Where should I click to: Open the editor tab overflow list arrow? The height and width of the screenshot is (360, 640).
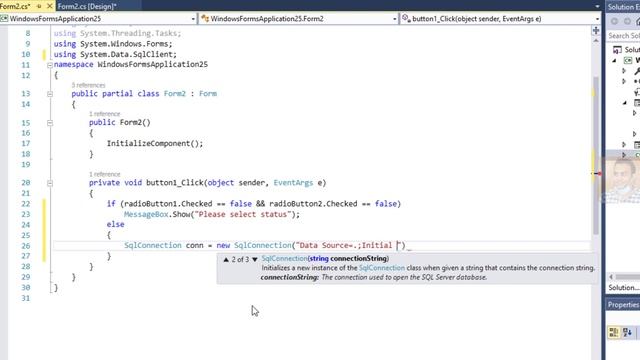point(597,7)
